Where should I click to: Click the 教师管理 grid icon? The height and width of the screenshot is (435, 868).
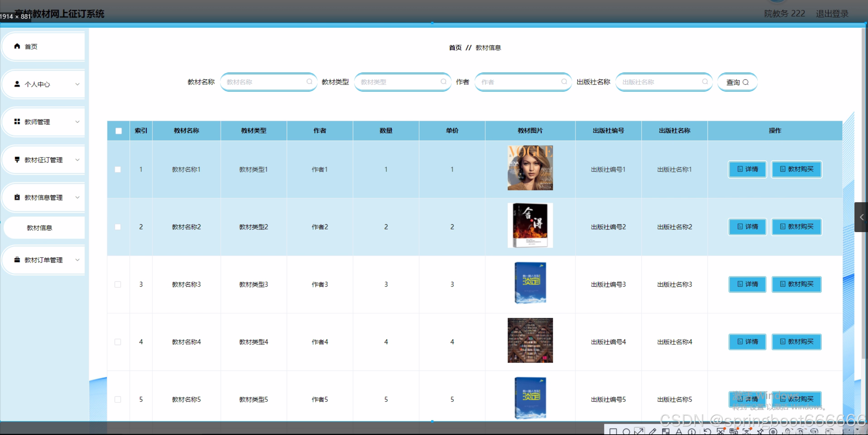point(17,121)
